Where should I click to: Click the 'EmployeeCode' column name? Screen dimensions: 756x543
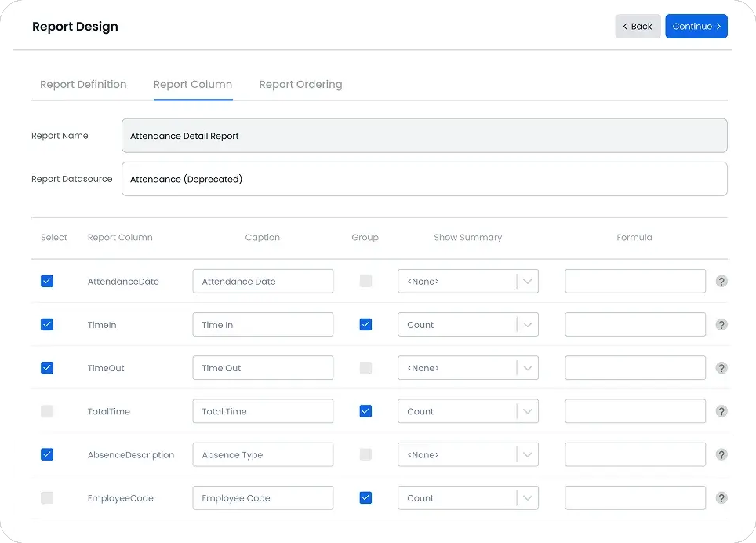tap(120, 498)
